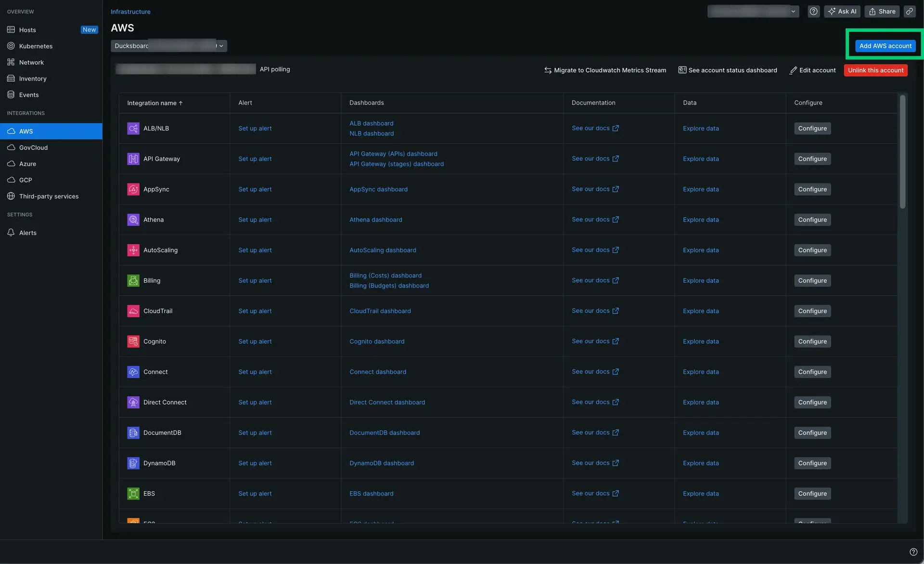Click the Billing service icon

coord(133,280)
